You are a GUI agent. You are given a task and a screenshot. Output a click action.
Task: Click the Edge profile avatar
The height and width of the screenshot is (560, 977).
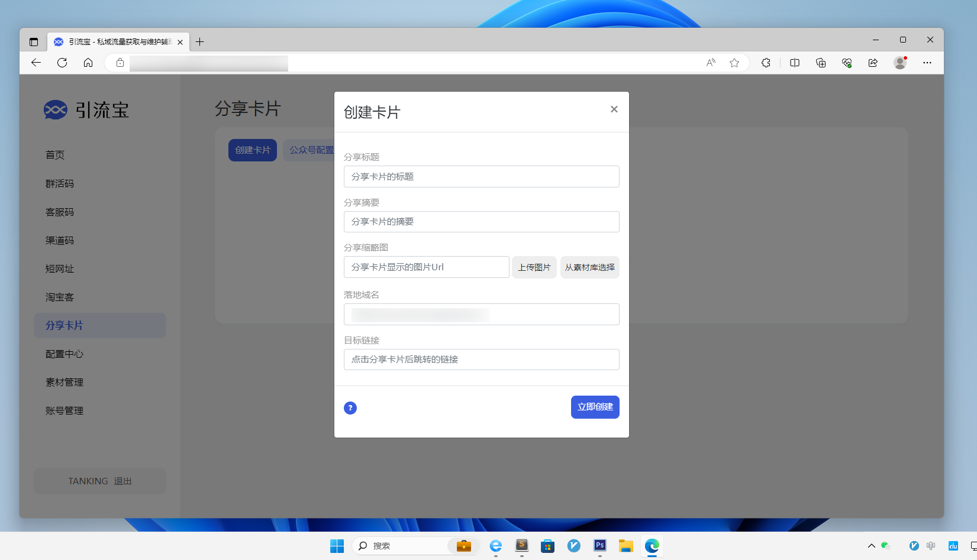tap(900, 63)
